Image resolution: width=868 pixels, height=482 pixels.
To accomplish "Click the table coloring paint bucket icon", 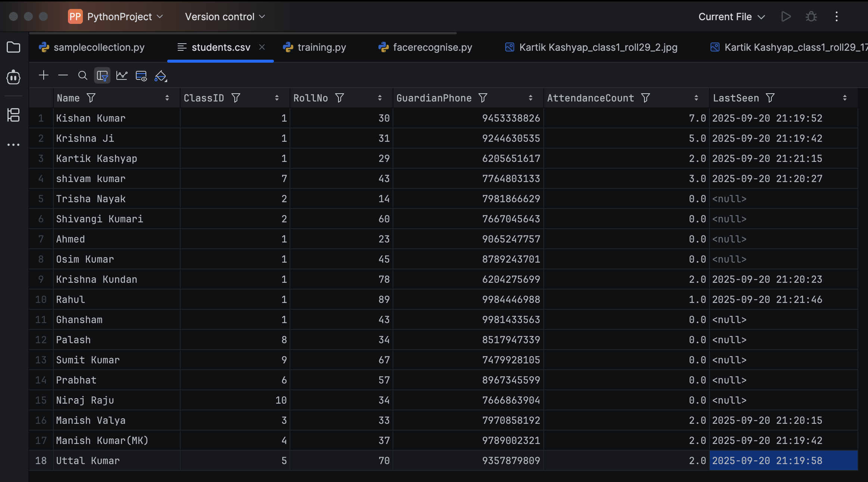I will click(160, 76).
